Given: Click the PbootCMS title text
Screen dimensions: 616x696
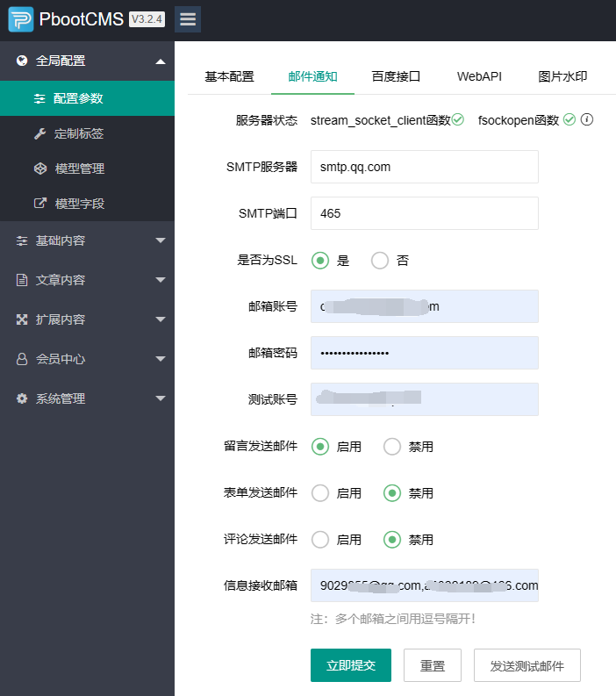Looking at the screenshot, I should click(82, 19).
